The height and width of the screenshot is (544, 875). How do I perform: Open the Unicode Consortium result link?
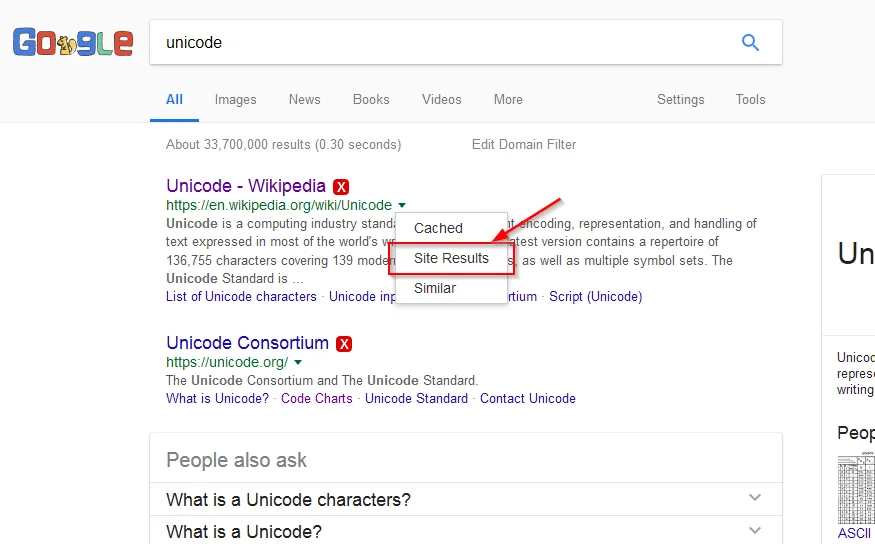247,343
